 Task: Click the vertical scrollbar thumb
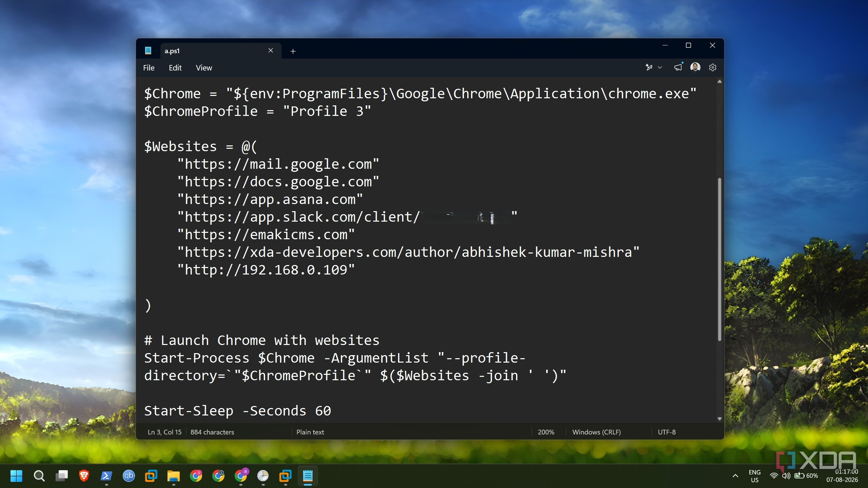tap(719, 259)
